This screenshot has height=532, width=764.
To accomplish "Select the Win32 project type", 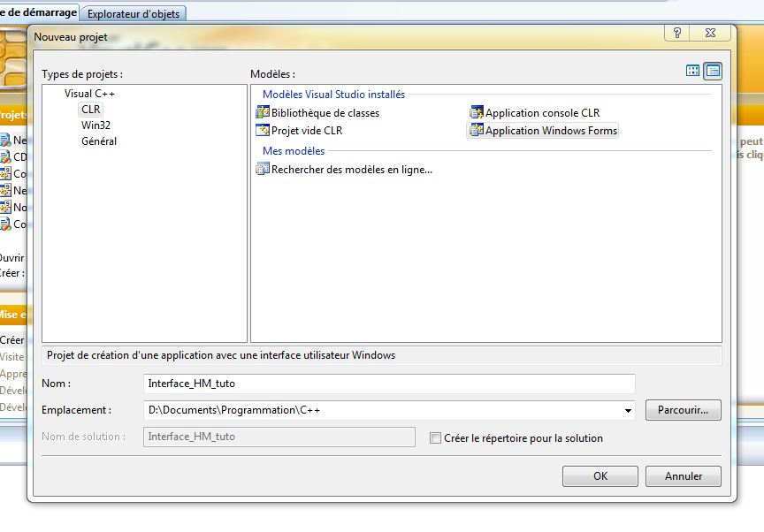I will pos(95,125).
